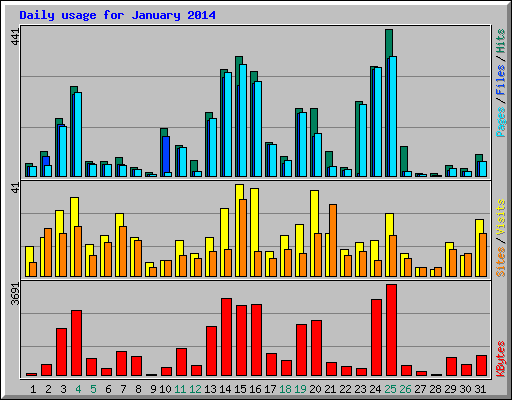
Task: Click green day 25 on the x-axis
Action: click(391, 389)
